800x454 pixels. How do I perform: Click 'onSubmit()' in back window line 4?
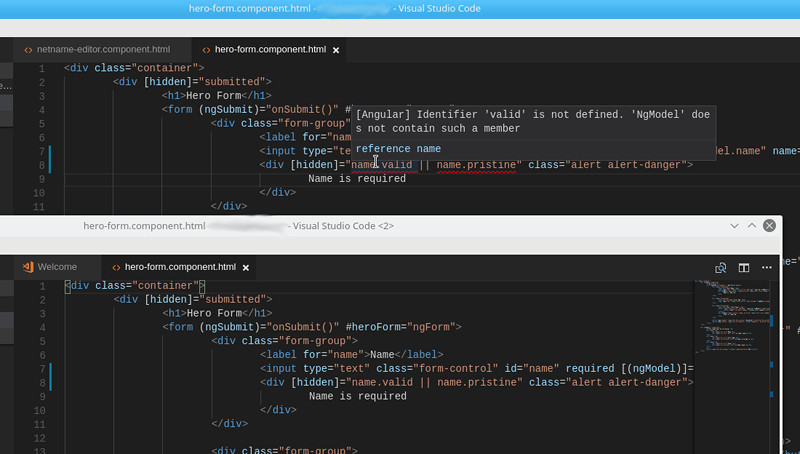tap(302, 109)
